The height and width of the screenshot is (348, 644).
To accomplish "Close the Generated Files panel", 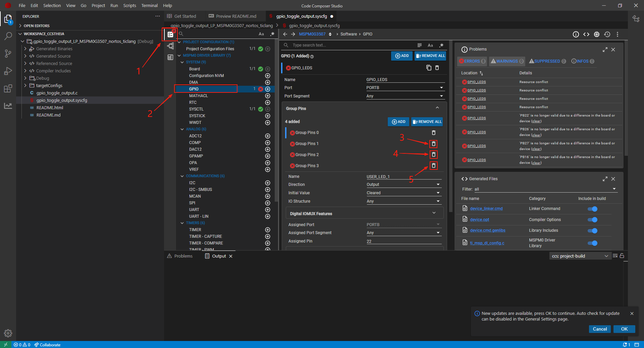I will tap(613, 179).
